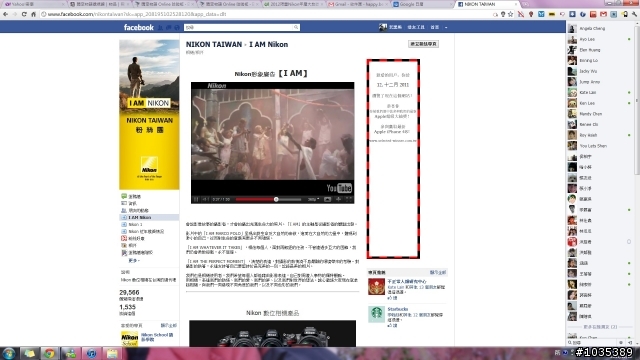Click the browser address bar
This screenshot has height=360, width=640.
265,14
